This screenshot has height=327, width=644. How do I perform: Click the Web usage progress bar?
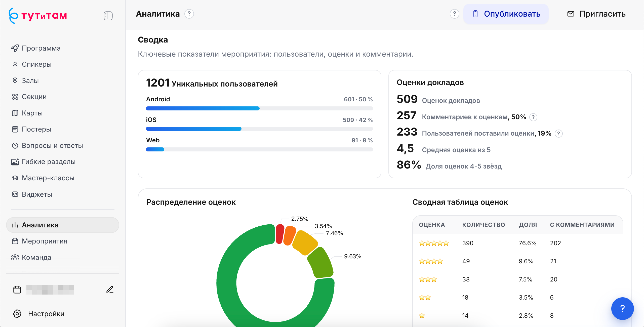tap(259, 149)
